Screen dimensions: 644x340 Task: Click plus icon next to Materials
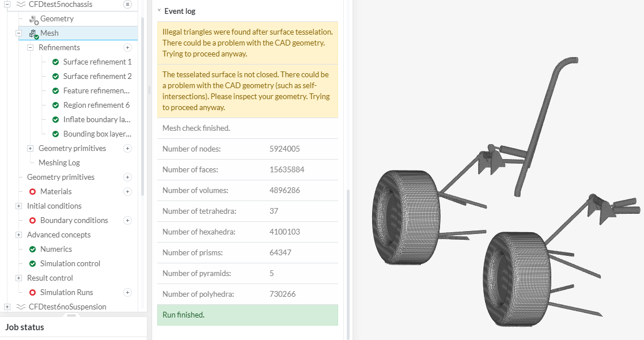128,191
